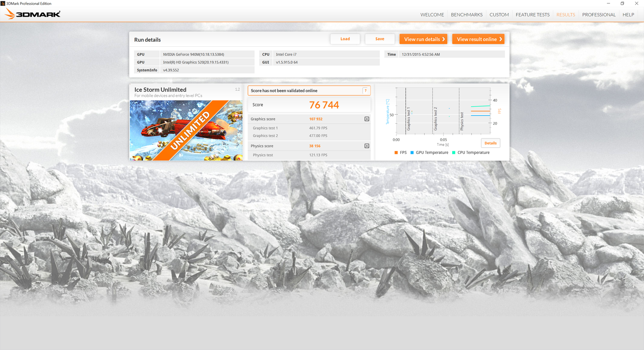
Task: Click the Save button
Action: (x=380, y=39)
